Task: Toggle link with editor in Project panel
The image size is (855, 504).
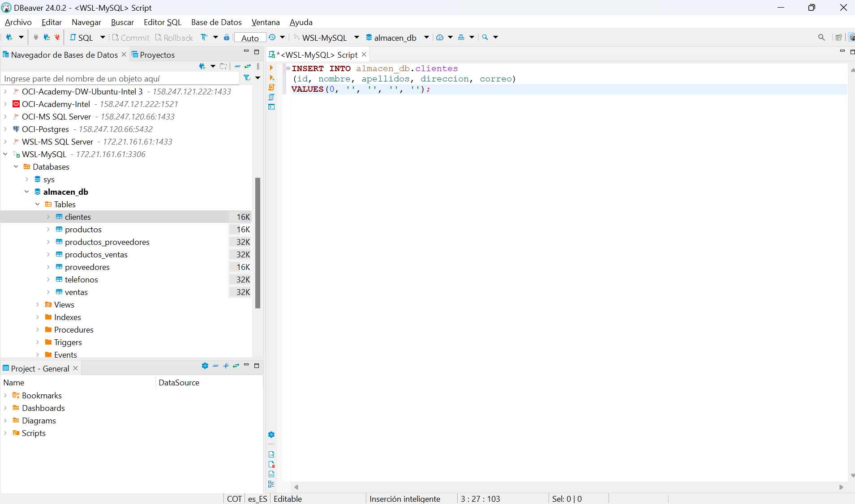Action: click(x=236, y=366)
